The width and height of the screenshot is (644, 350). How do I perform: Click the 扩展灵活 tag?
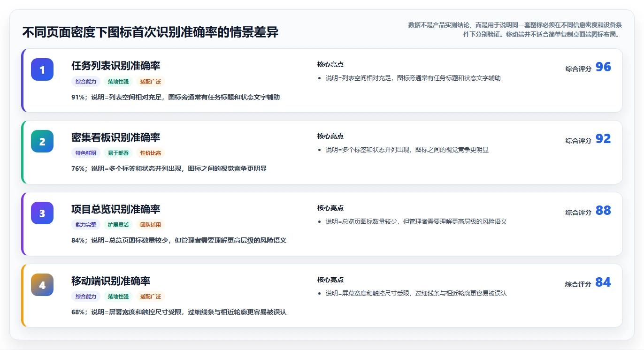(x=118, y=225)
